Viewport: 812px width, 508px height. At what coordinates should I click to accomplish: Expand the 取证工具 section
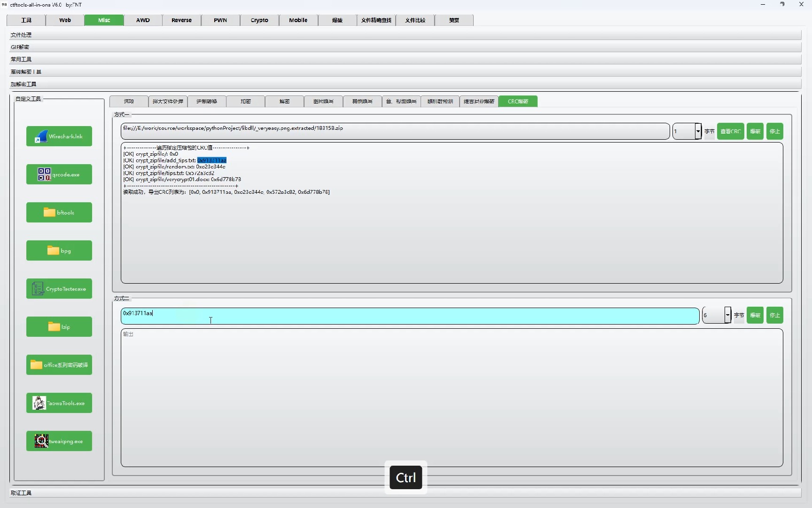(x=405, y=492)
